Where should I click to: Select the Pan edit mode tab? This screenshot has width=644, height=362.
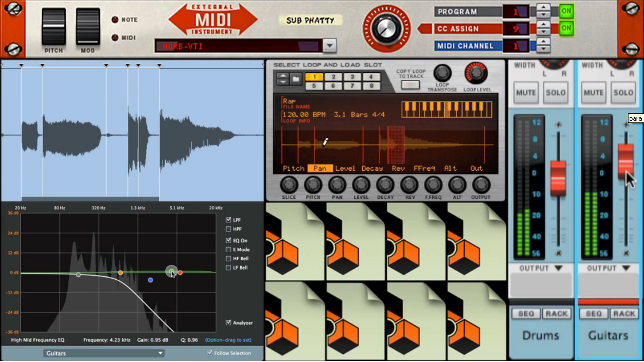pos(320,168)
